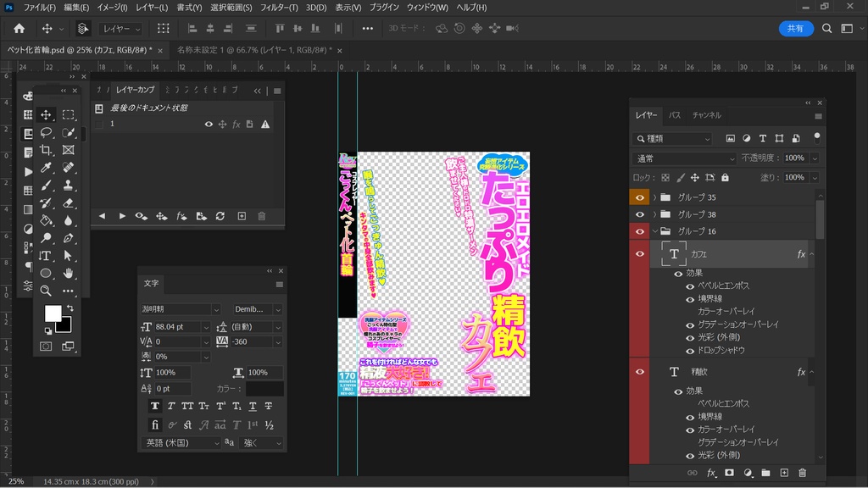Select the Paint Bucket tool
The width and height of the screenshot is (868, 488).
pyautogui.click(x=46, y=221)
